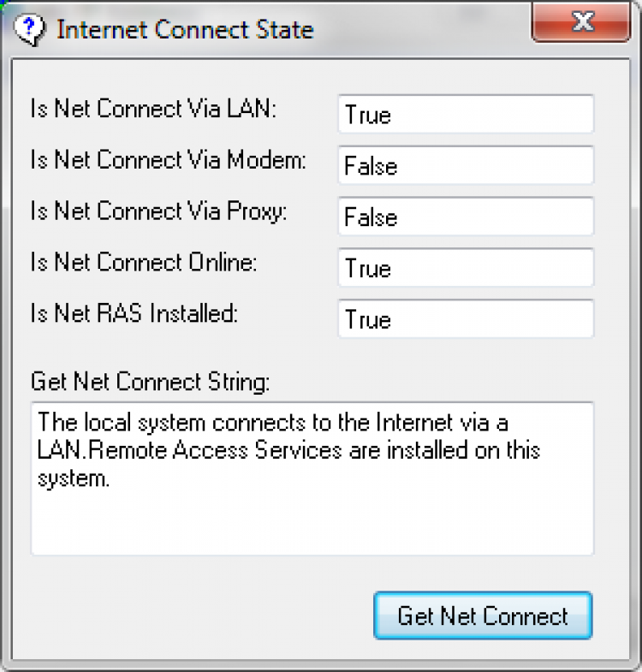Click "Remote Access Services" in the text box
Screen dimensions: 642x672
(231, 450)
